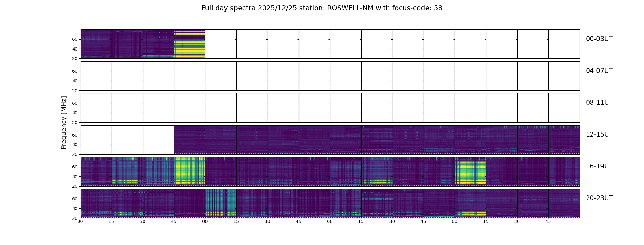
Task: Click the last 45 tick label on the time axis
Action: pyautogui.click(x=548, y=221)
